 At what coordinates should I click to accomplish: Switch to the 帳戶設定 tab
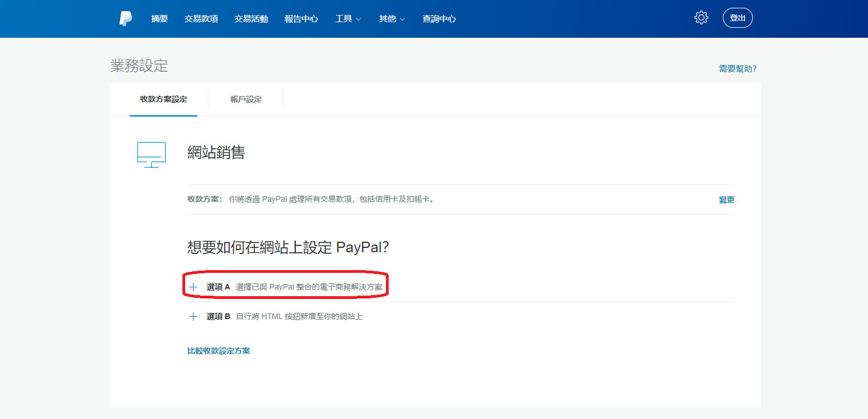pyautogui.click(x=246, y=99)
